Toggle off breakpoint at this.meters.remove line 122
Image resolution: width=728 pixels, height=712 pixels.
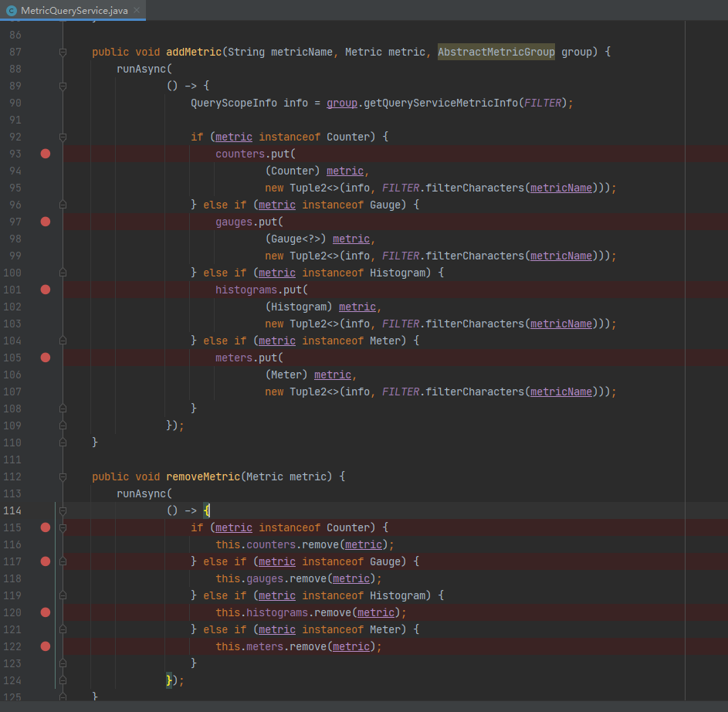46,646
